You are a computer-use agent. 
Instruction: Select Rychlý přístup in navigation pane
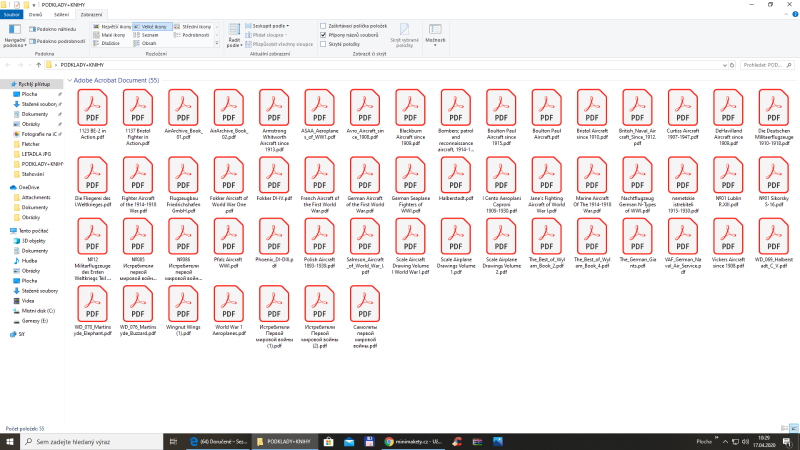[34, 84]
